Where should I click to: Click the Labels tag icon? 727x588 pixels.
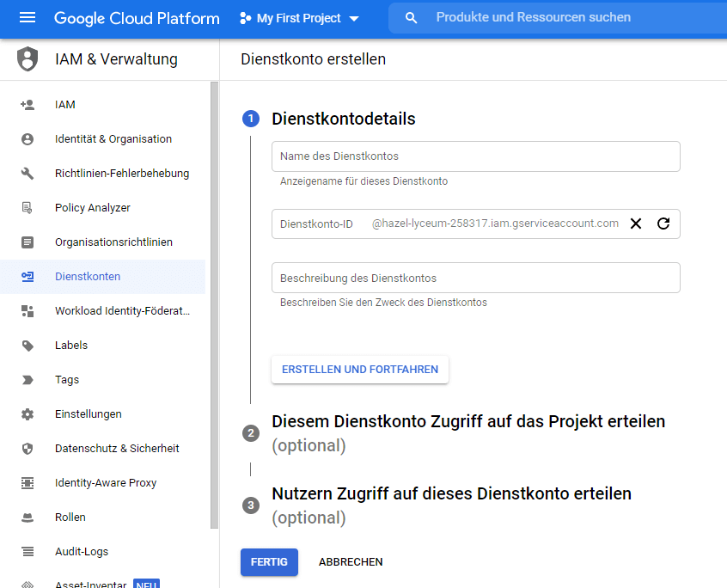27,346
